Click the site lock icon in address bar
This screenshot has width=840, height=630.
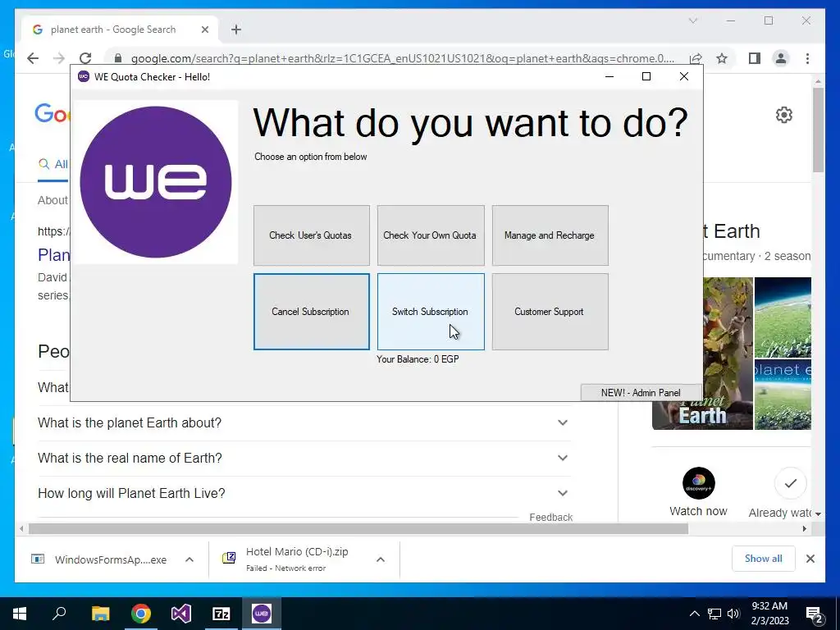(118, 58)
